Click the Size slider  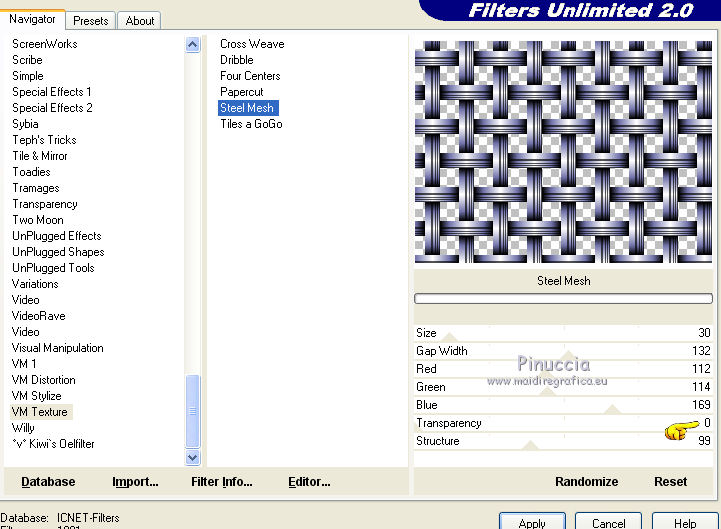coord(563,333)
